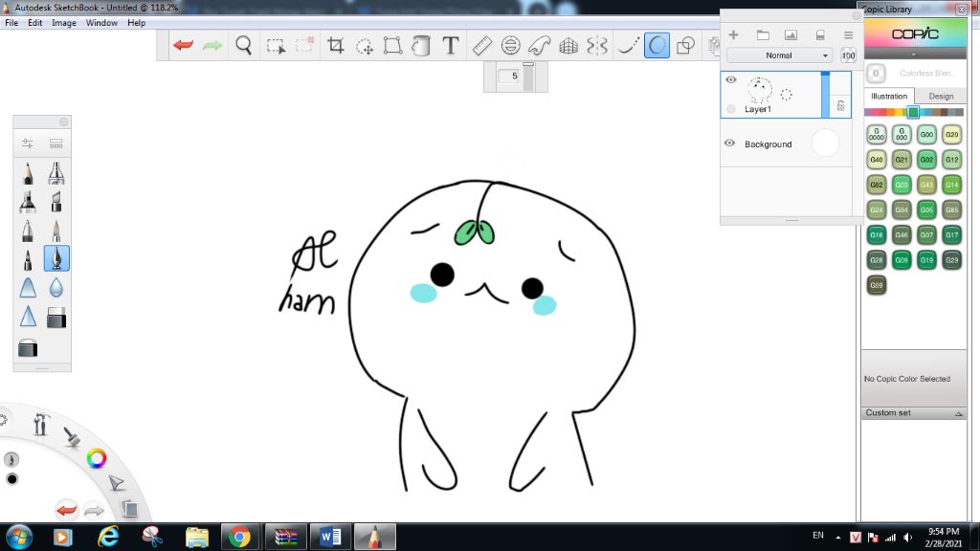Select the Text tool
Viewport: 980px width, 551px height.
point(451,45)
